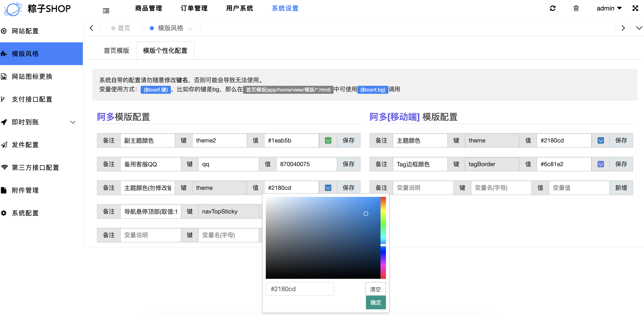Open the color picker for theme2 #1eab5b
Image resolution: width=644 pixels, height=315 pixels.
click(328, 140)
